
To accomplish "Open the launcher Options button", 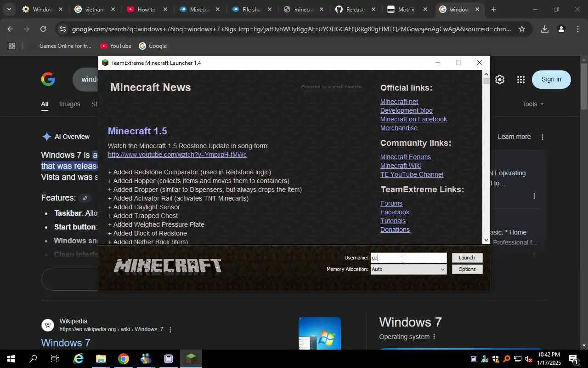I will [467, 269].
